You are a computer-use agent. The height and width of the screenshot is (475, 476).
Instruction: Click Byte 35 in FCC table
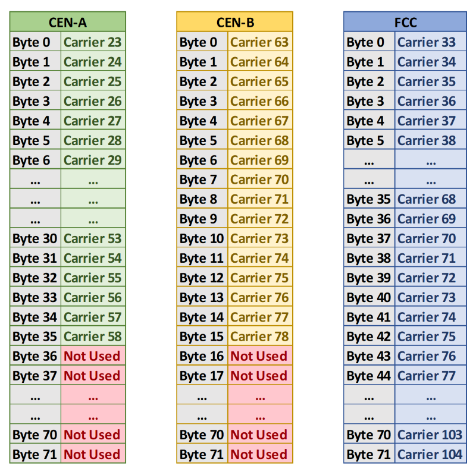[x=369, y=199]
